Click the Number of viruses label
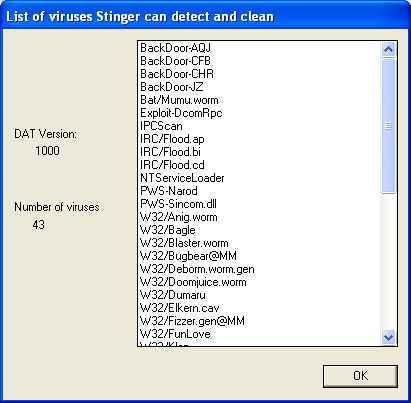This screenshot has height=403, width=411. click(x=57, y=207)
